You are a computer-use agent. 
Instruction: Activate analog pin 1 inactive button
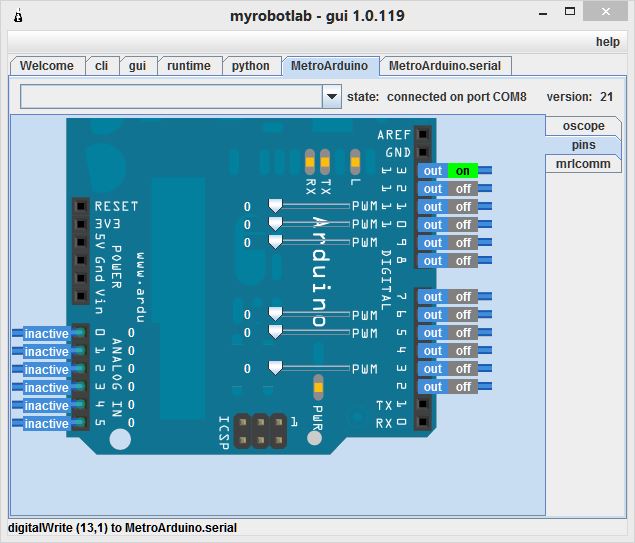tap(47, 351)
